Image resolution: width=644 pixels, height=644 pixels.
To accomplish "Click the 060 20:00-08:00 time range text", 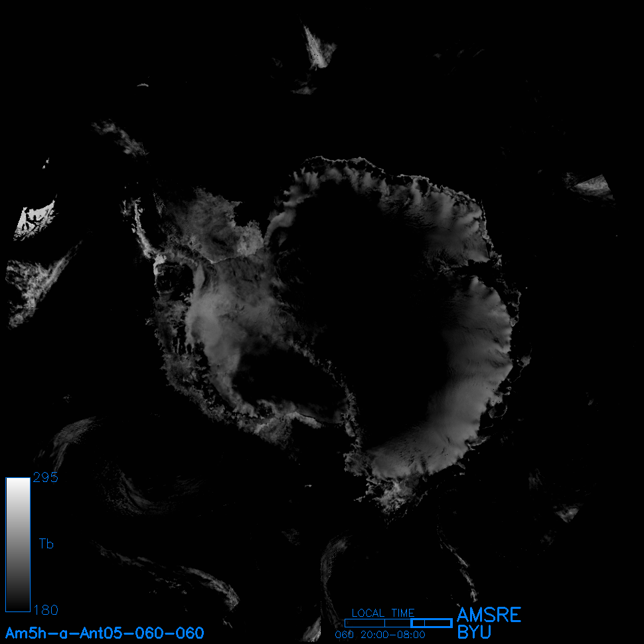I will 380,635.
